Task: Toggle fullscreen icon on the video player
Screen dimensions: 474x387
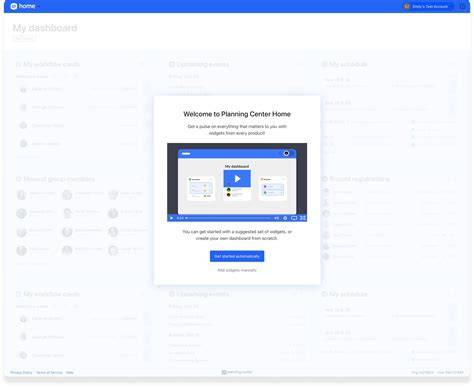Action: pyautogui.click(x=303, y=218)
